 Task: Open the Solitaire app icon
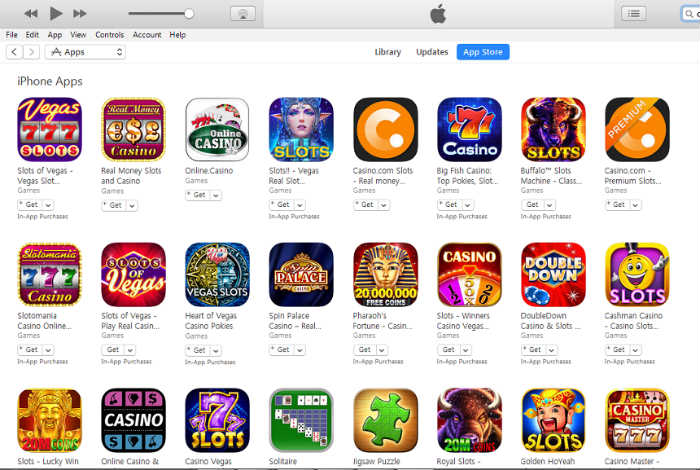pyautogui.click(x=301, y=420)
